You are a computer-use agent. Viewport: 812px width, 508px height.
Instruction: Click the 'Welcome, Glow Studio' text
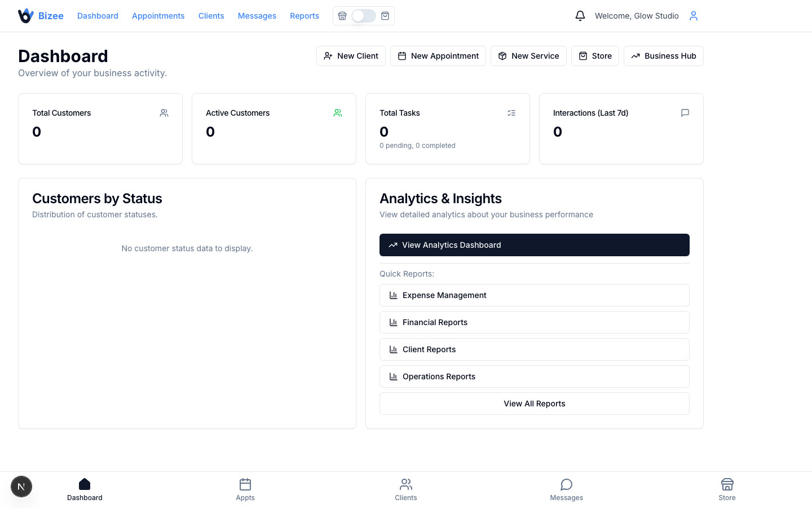click(637, 16)
